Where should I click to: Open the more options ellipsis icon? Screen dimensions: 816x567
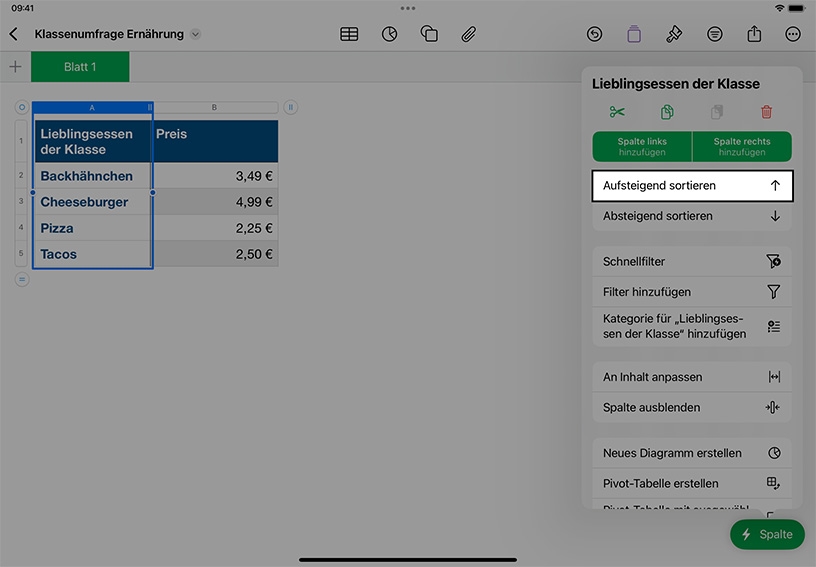(793, 34)
